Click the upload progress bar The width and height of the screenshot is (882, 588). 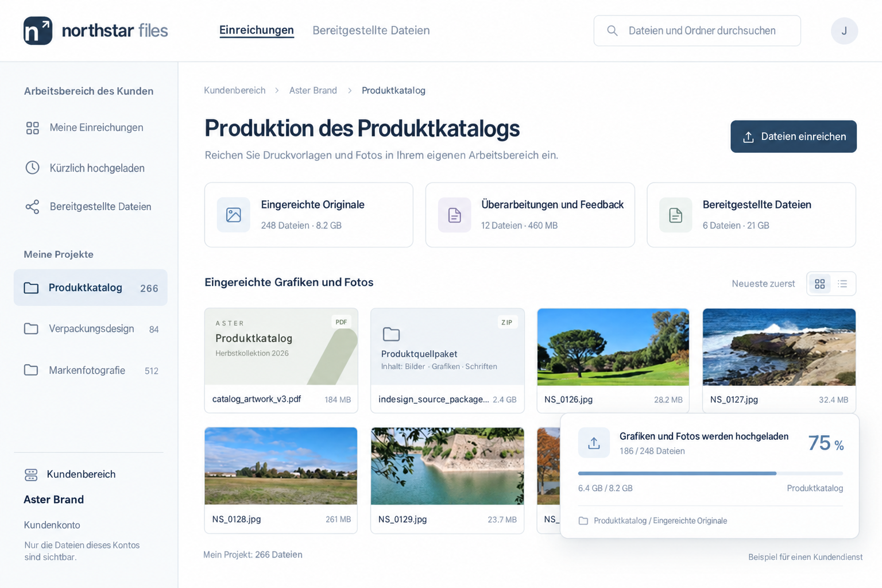point(710,473)
